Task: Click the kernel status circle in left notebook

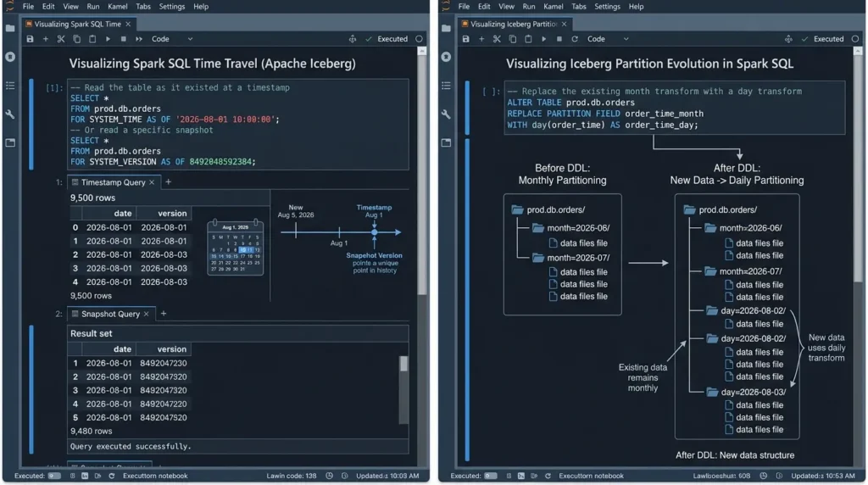Action: [419, 39]
